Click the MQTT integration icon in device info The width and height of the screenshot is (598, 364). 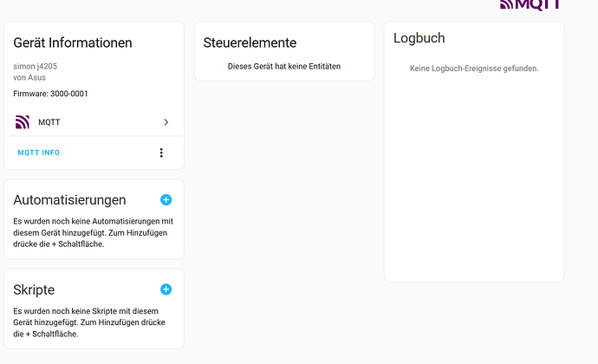click(x=23, y=122)
